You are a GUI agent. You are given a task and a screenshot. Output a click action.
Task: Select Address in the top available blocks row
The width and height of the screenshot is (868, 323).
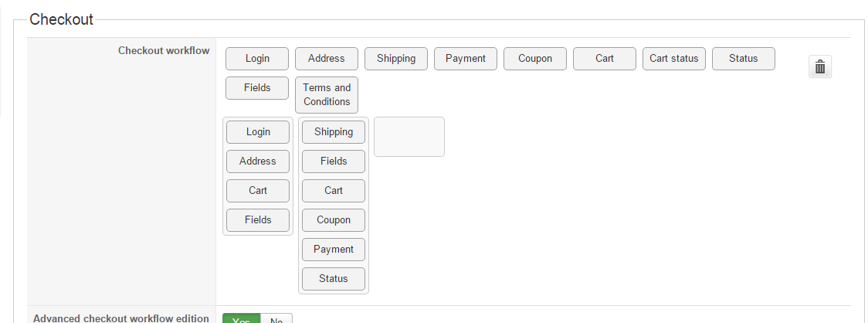point(326,59)
